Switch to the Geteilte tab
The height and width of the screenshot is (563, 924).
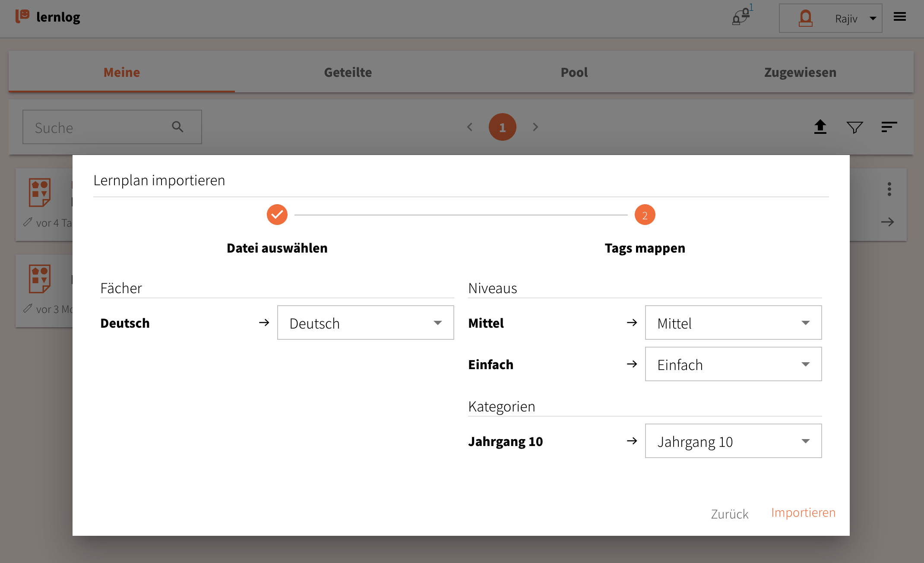[x=348, y=72]
